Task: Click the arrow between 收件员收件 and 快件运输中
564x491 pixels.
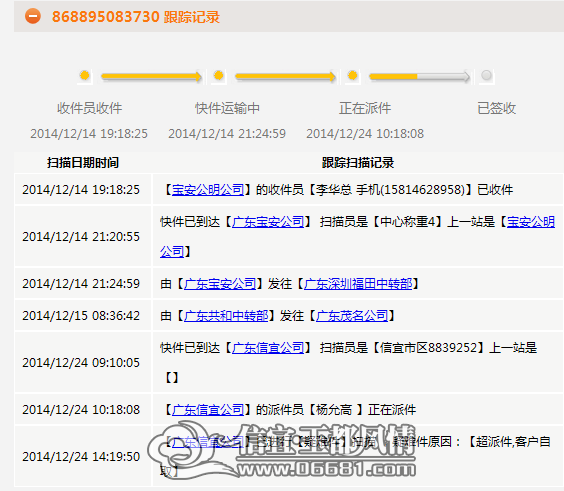Action: [151, 77]
